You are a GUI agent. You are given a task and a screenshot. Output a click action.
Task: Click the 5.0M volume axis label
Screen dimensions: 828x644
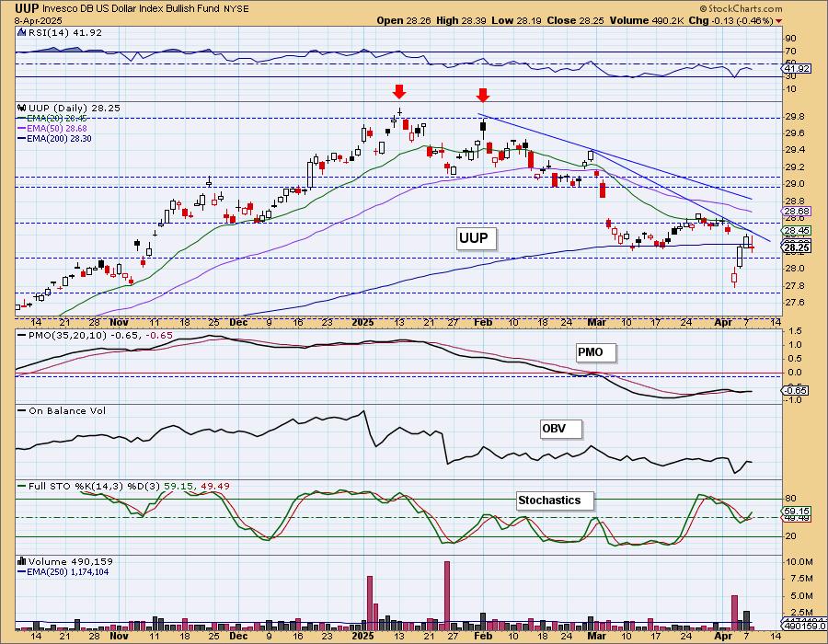click(x=800, y=596)
